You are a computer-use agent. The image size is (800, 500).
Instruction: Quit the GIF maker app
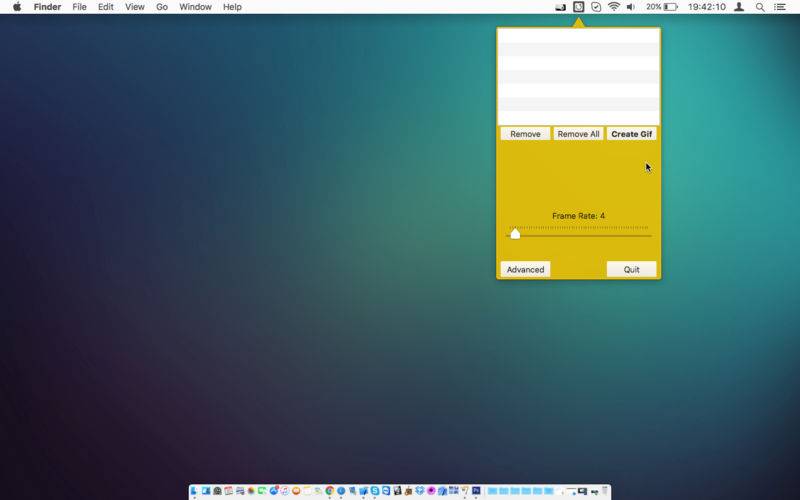click(631, 269)
